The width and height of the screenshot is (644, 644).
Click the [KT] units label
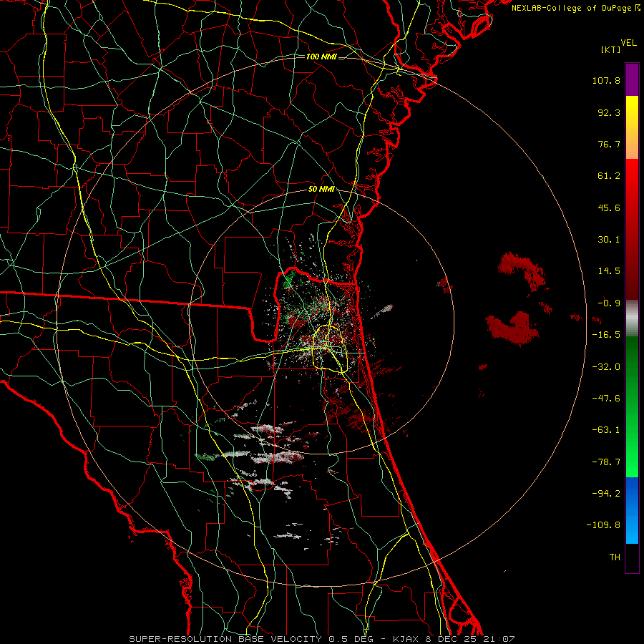tap(610, 49)
